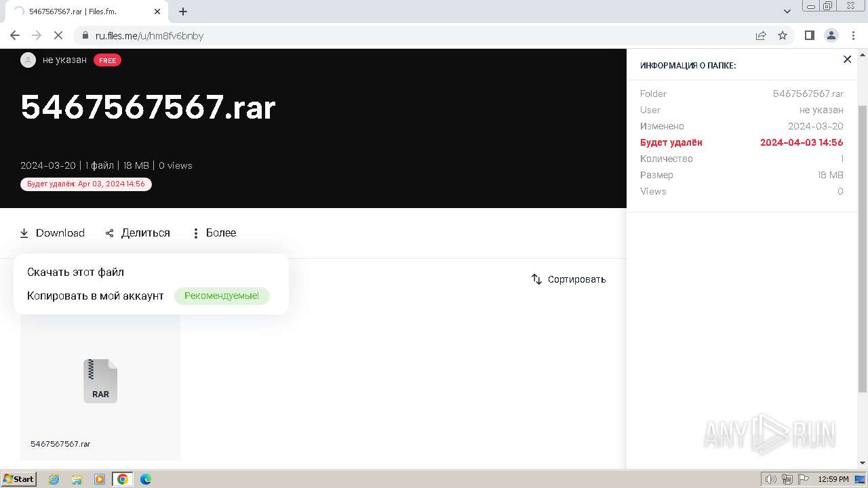The height and width of the screenshot is (488, 868).
Task: Stop page loading with X button
Action: tap(58, 35)
